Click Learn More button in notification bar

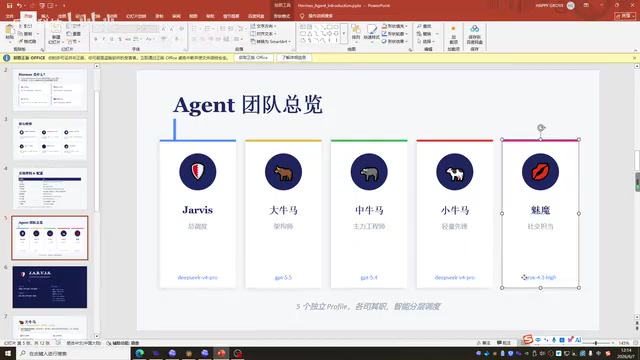coord(294,58)
